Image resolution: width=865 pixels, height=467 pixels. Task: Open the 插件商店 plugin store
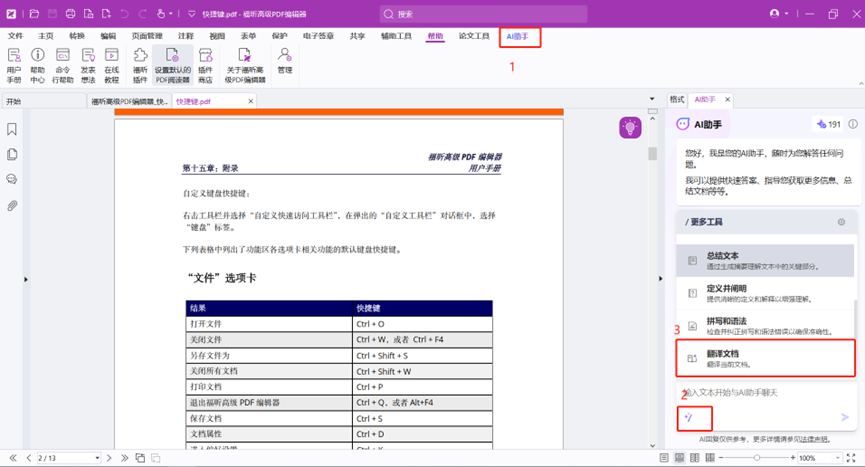205,65
